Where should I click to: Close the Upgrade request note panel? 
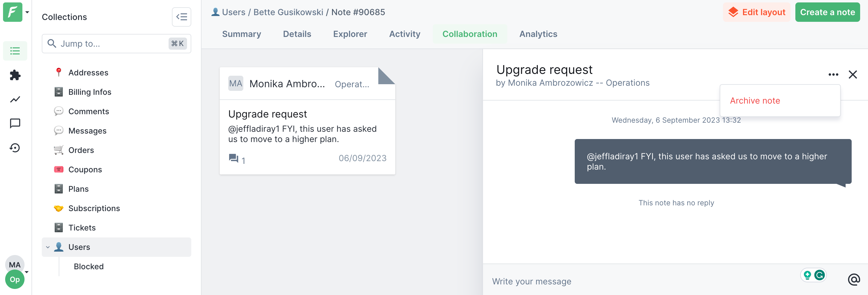click(x=853, y=75)
